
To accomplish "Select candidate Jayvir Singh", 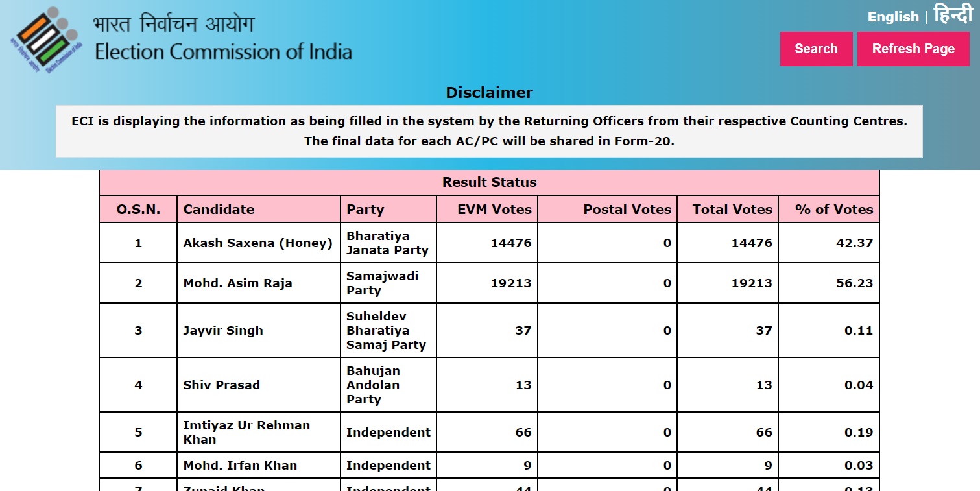I will coord(222,330).
